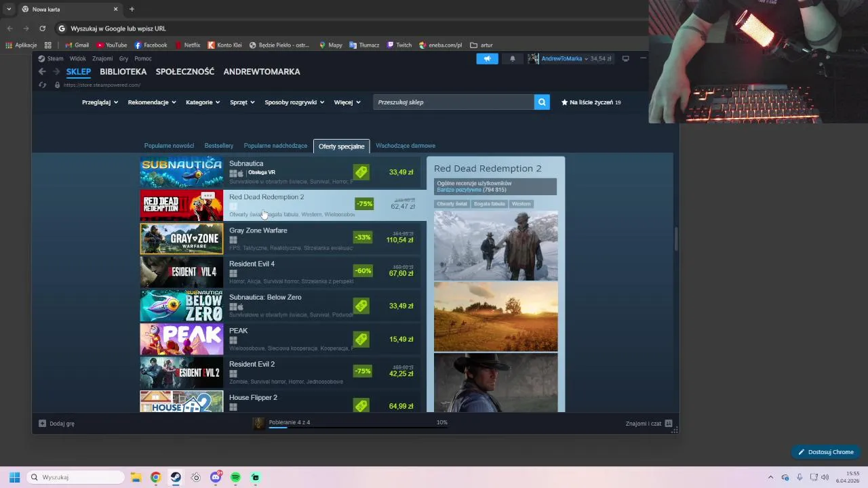Click the PEAK discount tag icon
Screen dimensions: 868x488
pos(361,339)
